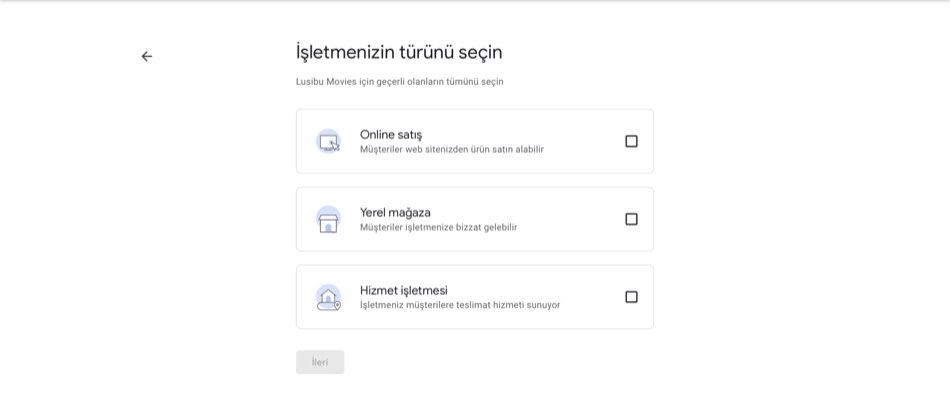This screenshot has width=950, height=400.
Task: Select the Yerel mağaza title text
Action: click(395, 212)
